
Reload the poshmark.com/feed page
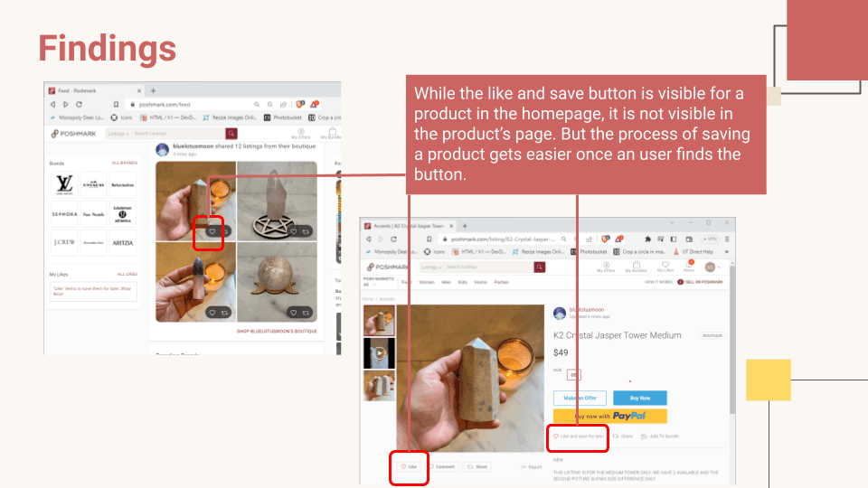tap(80, 104)
